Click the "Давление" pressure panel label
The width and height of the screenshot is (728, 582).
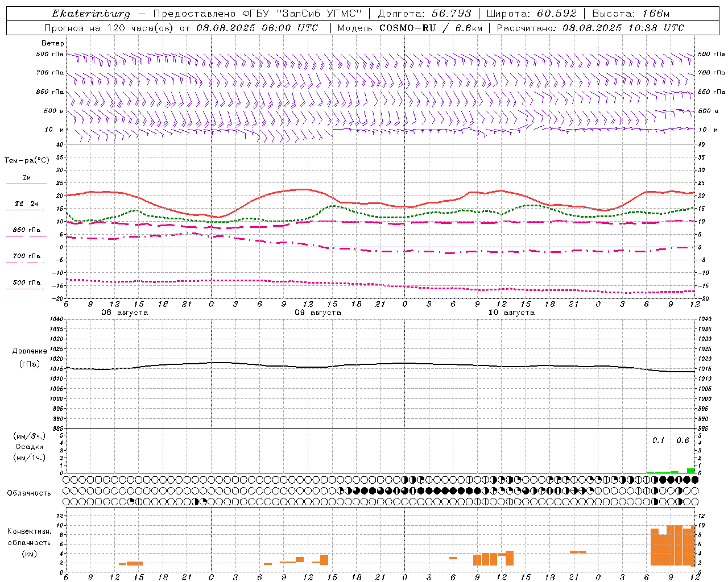[30, 351]
